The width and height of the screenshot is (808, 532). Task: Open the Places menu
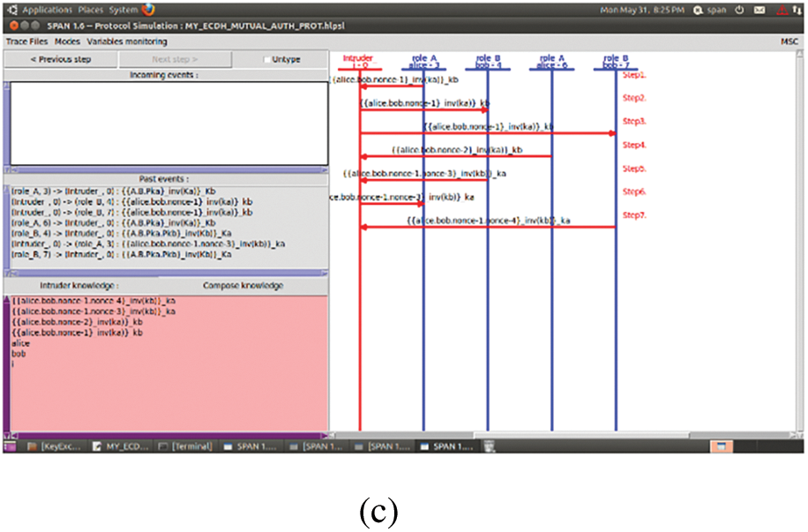click(91, 10)
